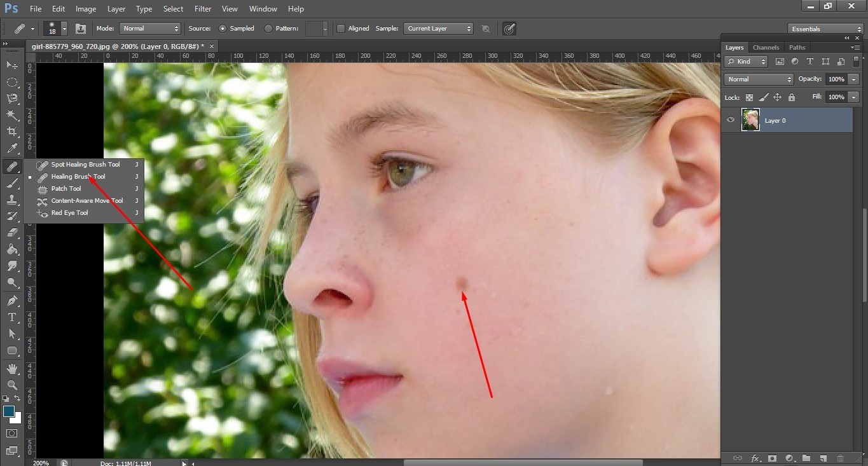This screenshot has height=466, width=868.
Task: Select the Eyedropper tool
Action: click(x=12, y=148)
